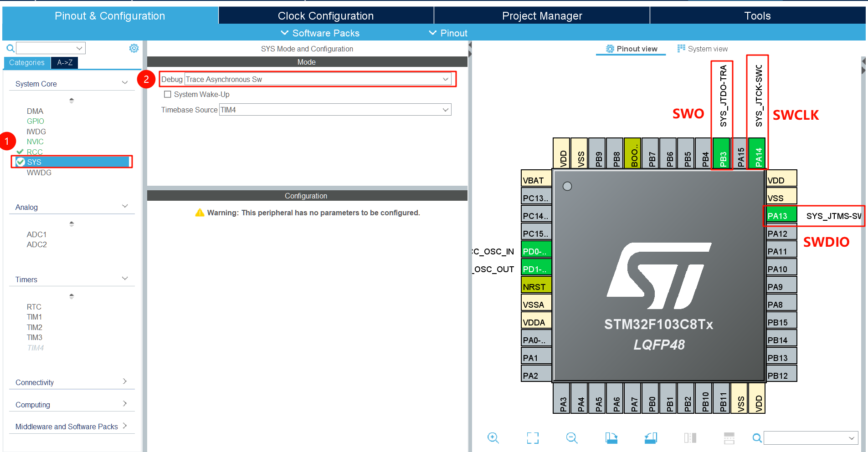868x452 pixels.
Task: Toggle the horizontal split view icon
Action: click(x=729, y=438)
